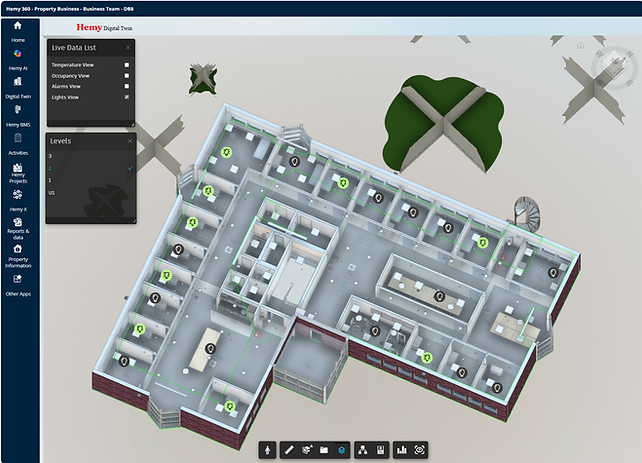This screenshot has height=463, width=642.
Task: Open the Home page in the sidebar
Action: (18, 31)
